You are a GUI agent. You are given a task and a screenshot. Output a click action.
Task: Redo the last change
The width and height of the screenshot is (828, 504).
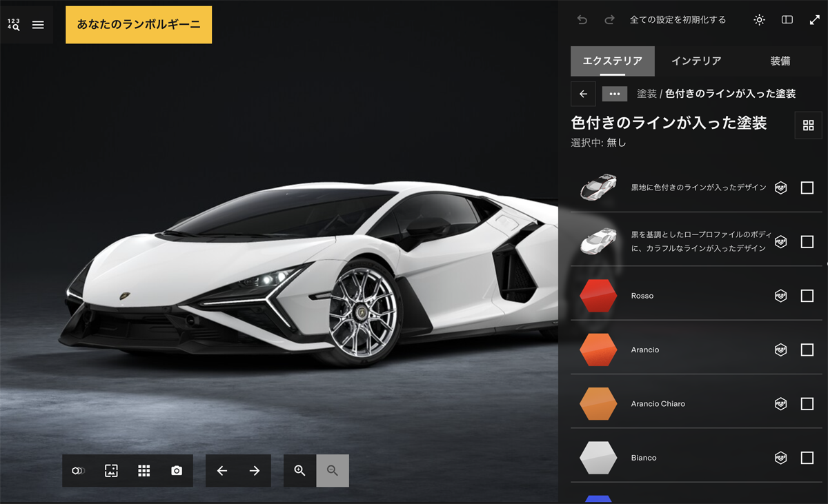(x=609, y=20)
